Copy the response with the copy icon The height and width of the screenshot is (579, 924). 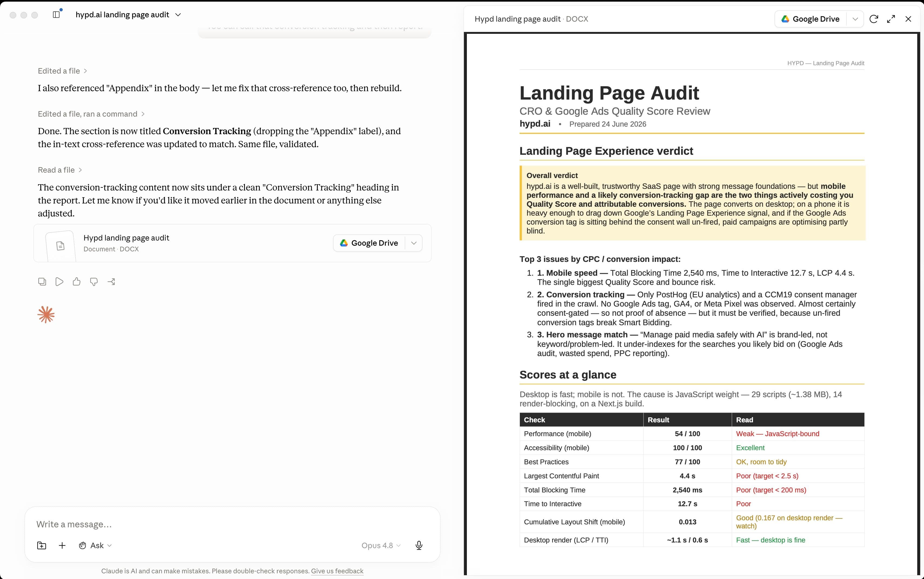[x=42, y=282]
